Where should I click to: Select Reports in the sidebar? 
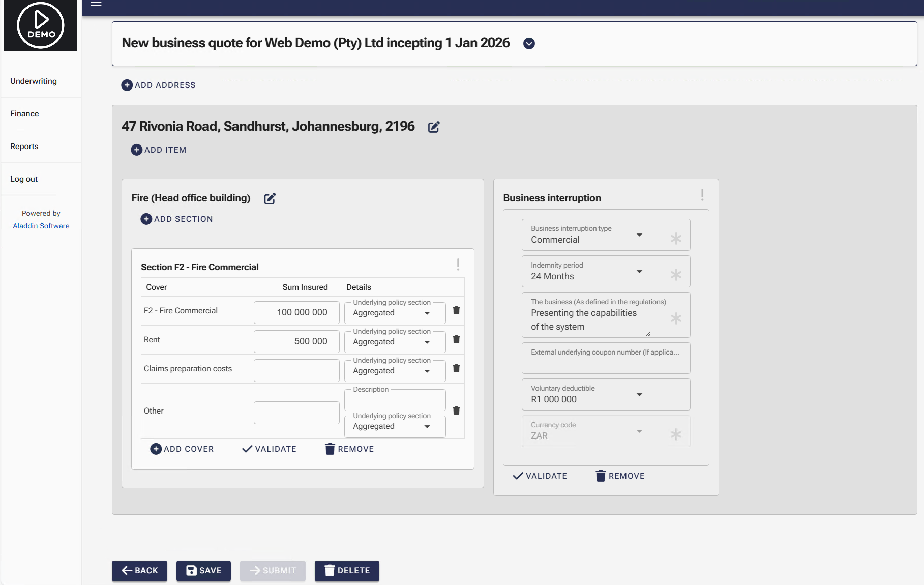point(24,146)
